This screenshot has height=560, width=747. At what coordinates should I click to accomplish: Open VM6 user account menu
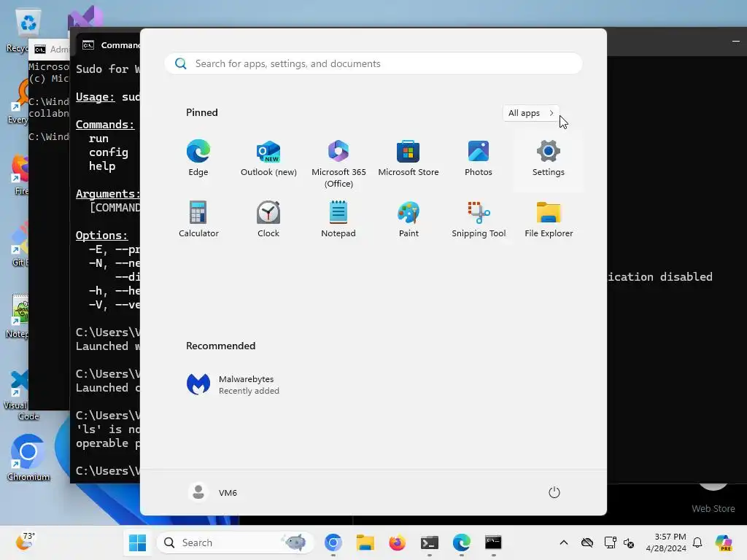click(212, 492)
